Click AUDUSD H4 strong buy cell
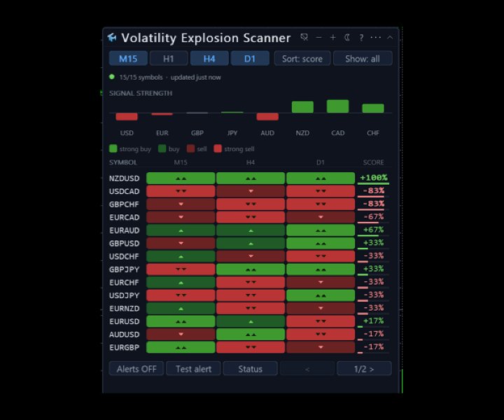The image size is (504, 420). coord(251,334)
